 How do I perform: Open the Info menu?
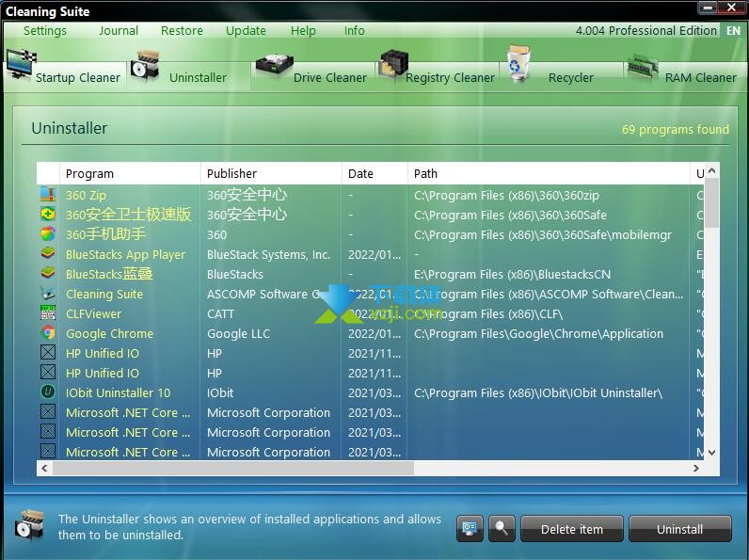355,30
